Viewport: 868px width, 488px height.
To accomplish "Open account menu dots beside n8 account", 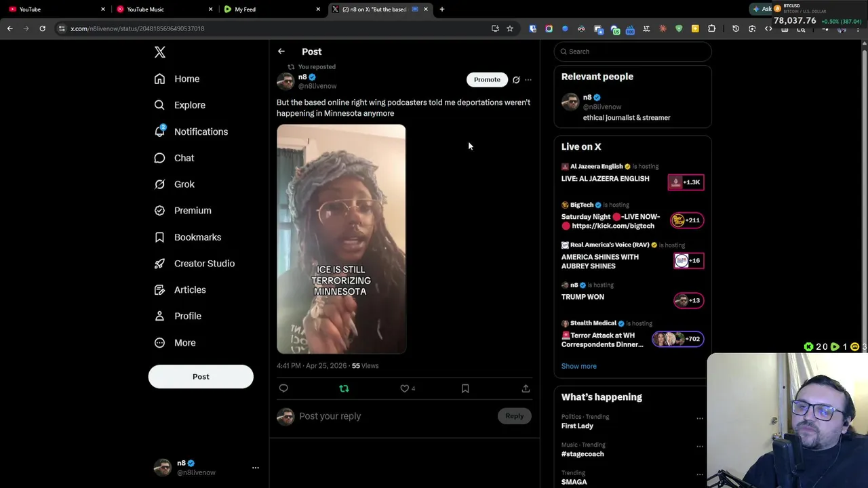I will pos(256,468).
